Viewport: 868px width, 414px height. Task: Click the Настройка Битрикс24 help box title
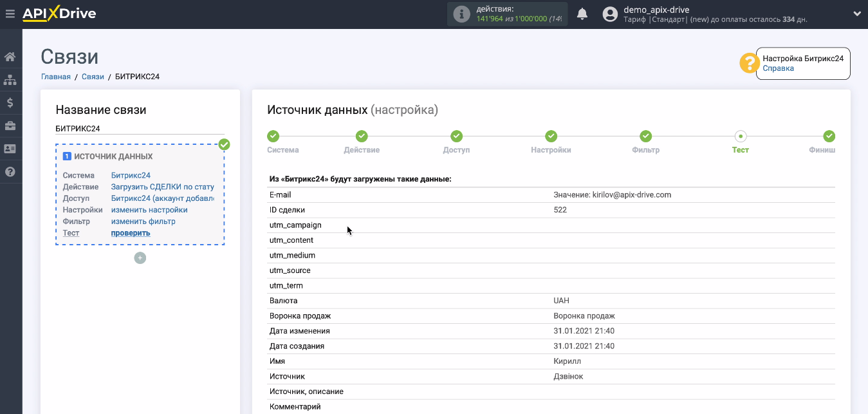click(x=803, y=59)
